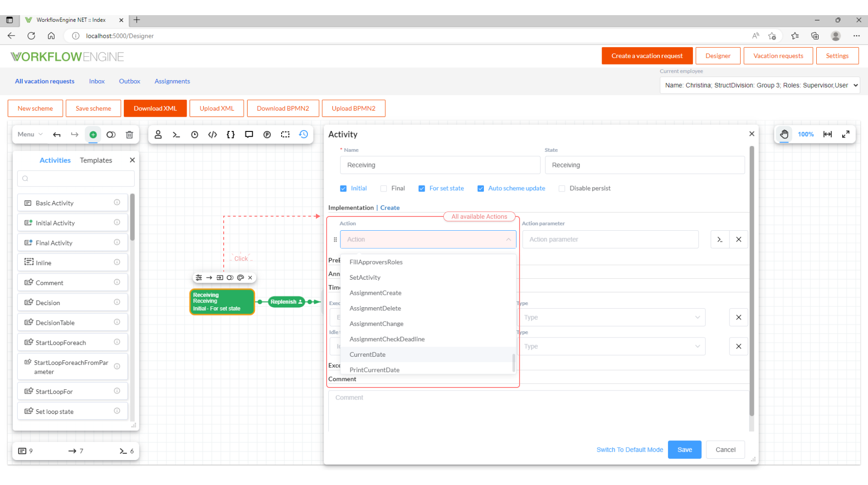Uncheck the Initial checkbox

[x=343, y=188]
